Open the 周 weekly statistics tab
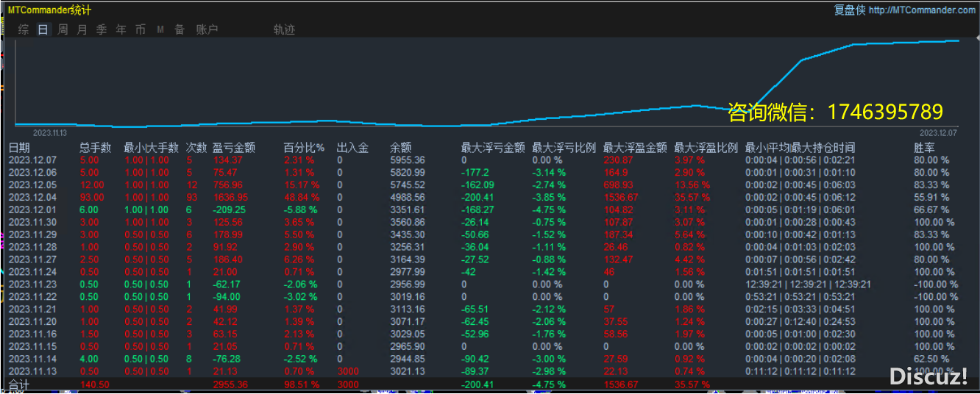This screenshot has height=394, width=980. click(x=63, y=30)
